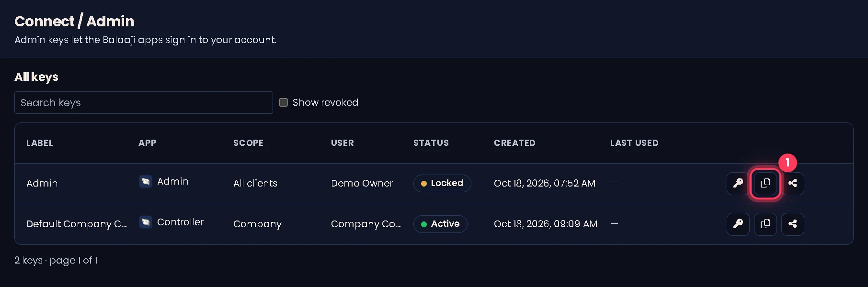Click the CREATED column header
868x287 pixels.
pyautogui.click(x=515, y=143)
